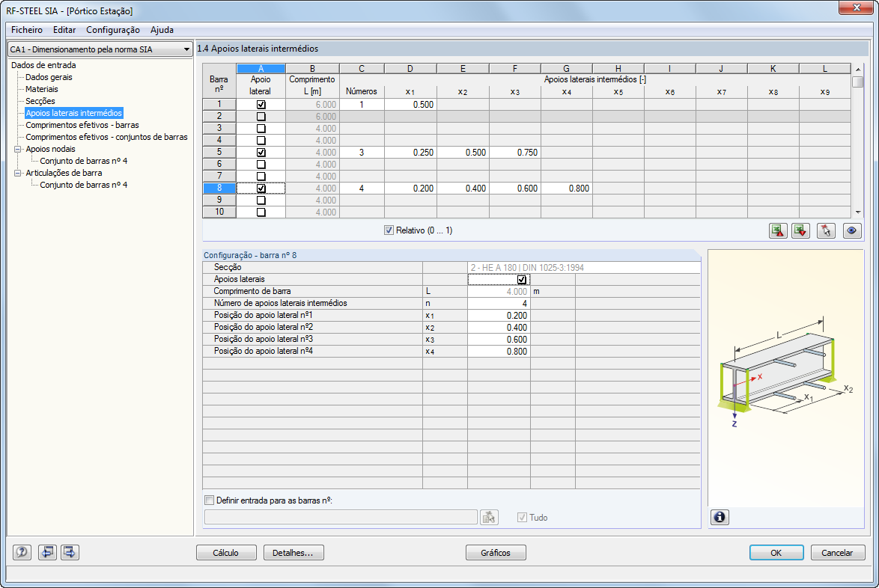Select Comprimentos efetivos - barras tree item
The image size is (879, 588).
point(82,125)
